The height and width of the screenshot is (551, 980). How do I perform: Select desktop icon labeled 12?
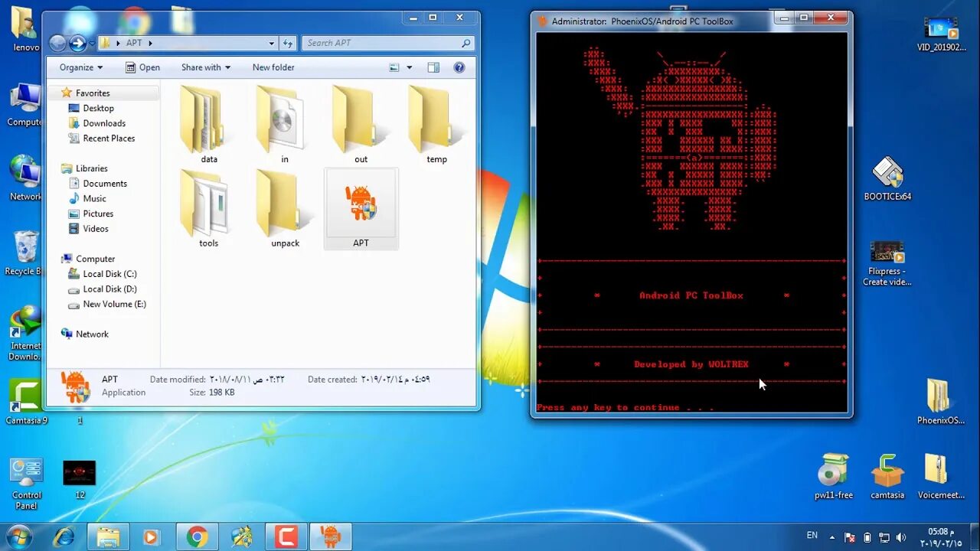(80, 479)
